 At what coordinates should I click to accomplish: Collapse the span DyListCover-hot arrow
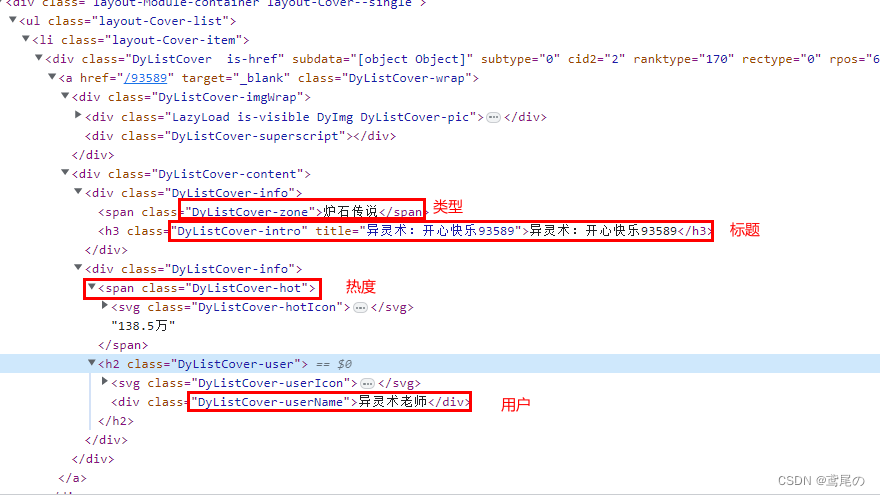tap(91, 287)
